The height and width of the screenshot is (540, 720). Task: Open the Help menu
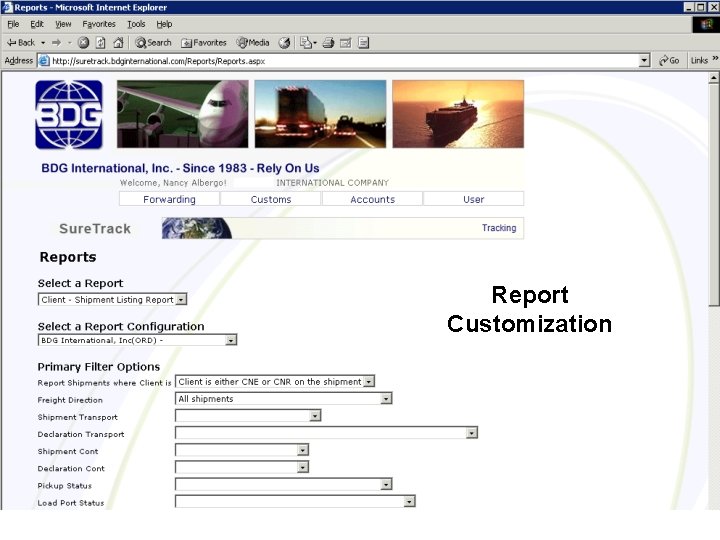164,24
